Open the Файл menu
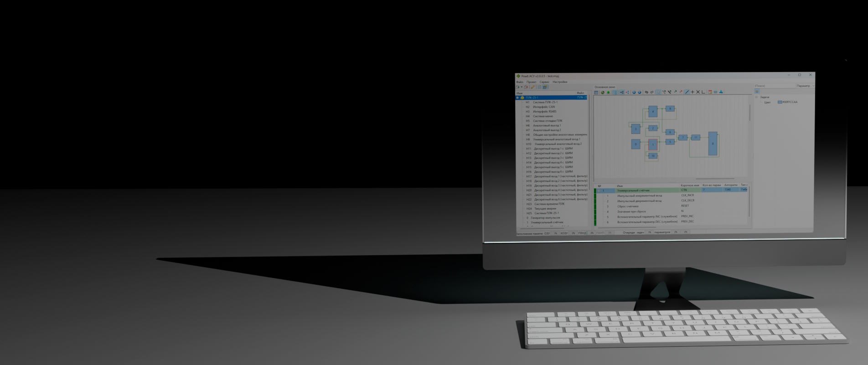The height and width of the screenshot is (365, 868). (519, 82)
